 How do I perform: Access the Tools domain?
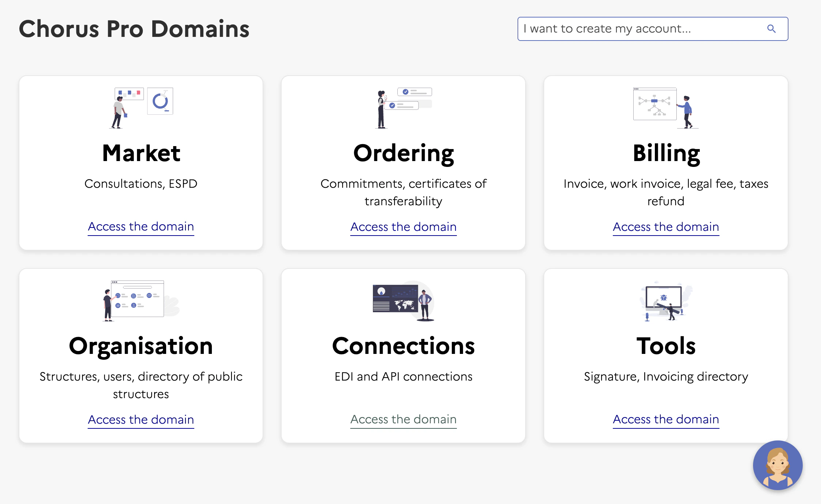tap(665, 419)
